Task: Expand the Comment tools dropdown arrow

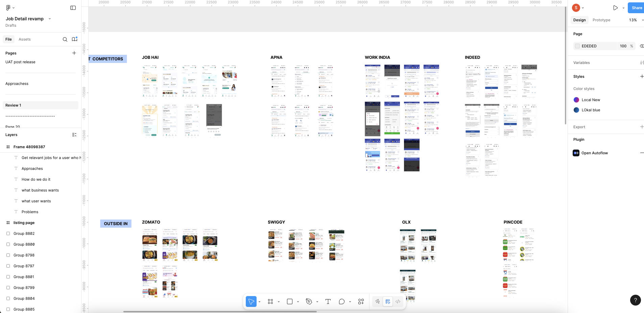Action: pos(350,301)
